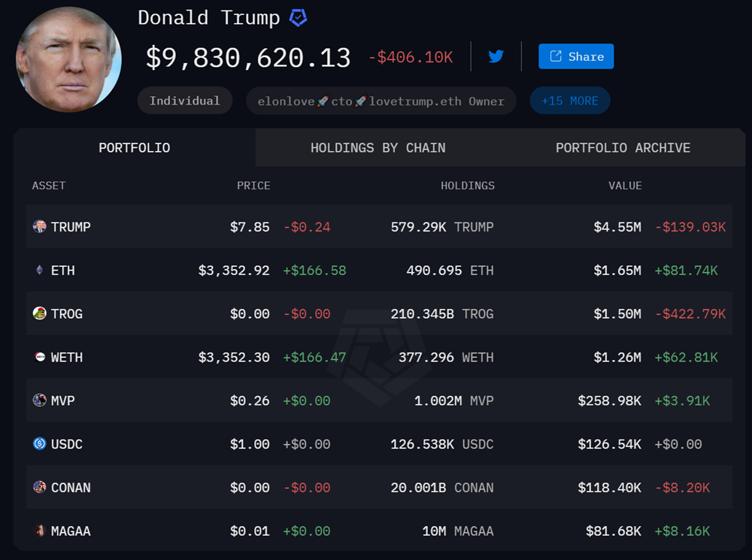
Task: Open the profile picture thumbnail
Action: [x=68, y=59]
